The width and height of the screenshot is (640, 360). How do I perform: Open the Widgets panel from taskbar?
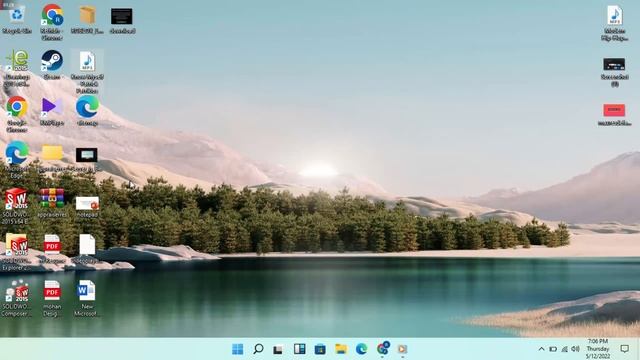tap(299, 349)
